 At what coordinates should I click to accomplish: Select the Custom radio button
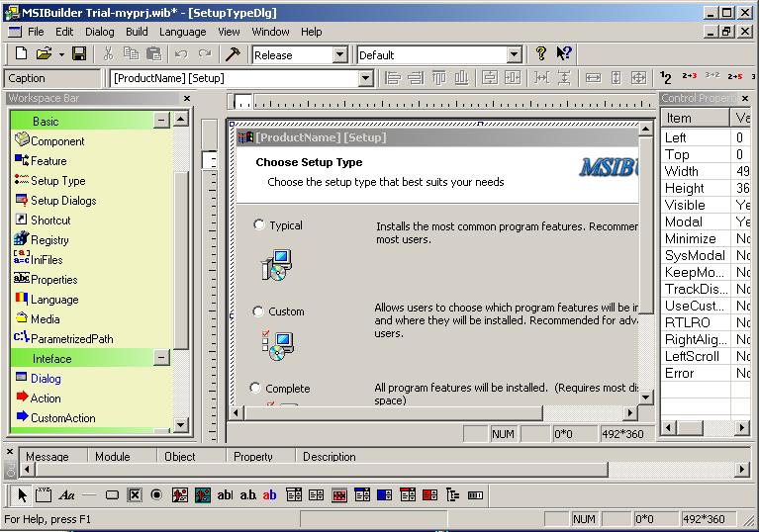tap(258, 311)
